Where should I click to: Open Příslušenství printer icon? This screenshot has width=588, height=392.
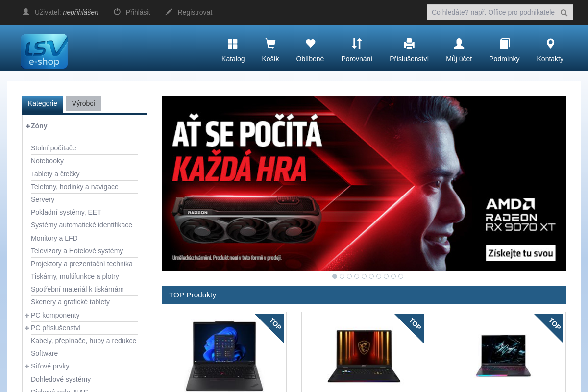409,44
